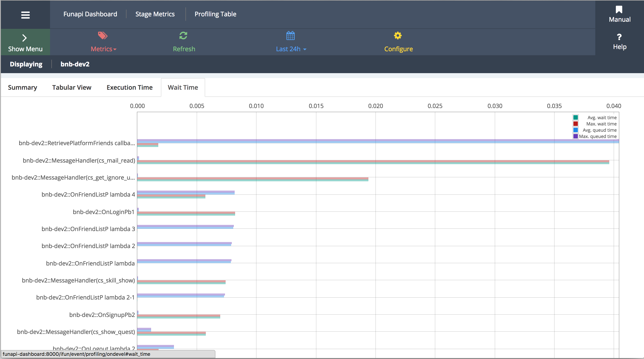Open Funapi Dashboard link
Image resolution: width=644 pixels, height=359 pixels.
90,14
